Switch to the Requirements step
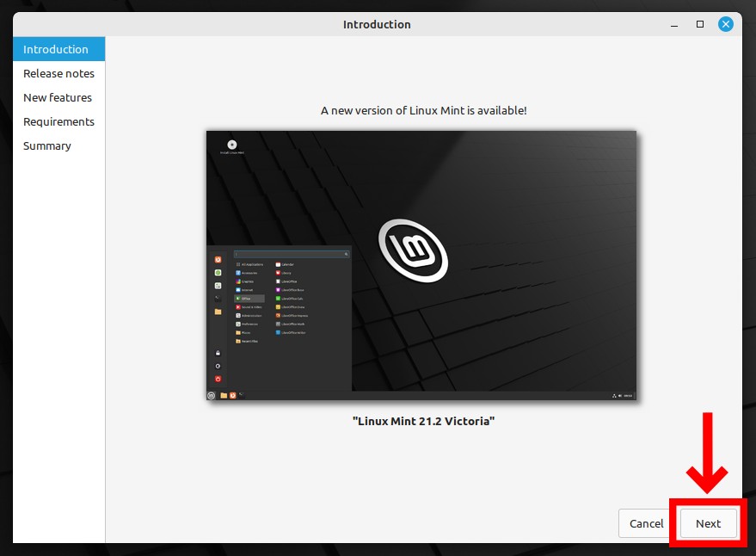Viewport: 756px width, 556px height. point(58,121)
